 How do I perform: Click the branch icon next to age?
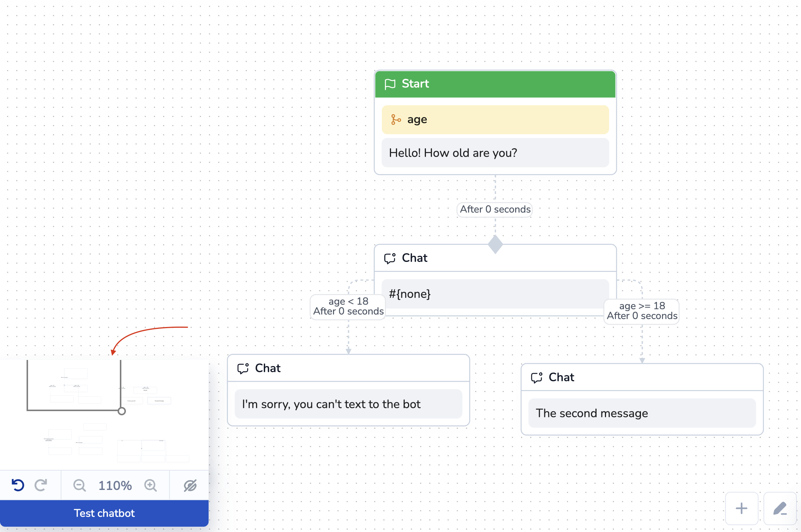396,120
